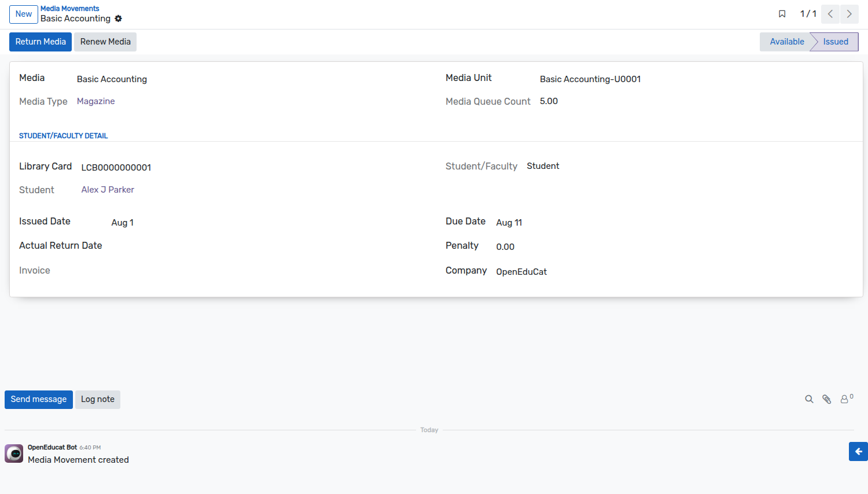Click the Media field Basic Accounting value
Screen dimensions: 868x494
[112, 79]
